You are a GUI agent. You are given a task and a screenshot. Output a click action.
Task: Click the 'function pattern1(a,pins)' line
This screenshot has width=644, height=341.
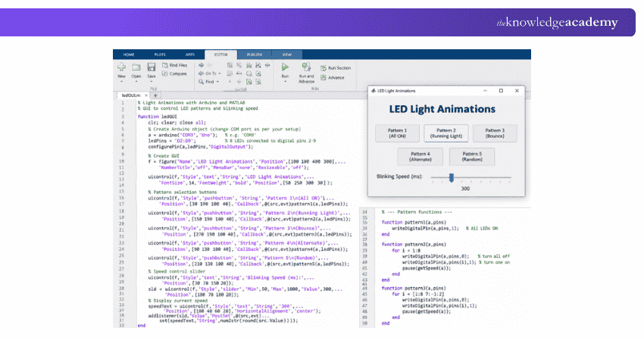414,222
